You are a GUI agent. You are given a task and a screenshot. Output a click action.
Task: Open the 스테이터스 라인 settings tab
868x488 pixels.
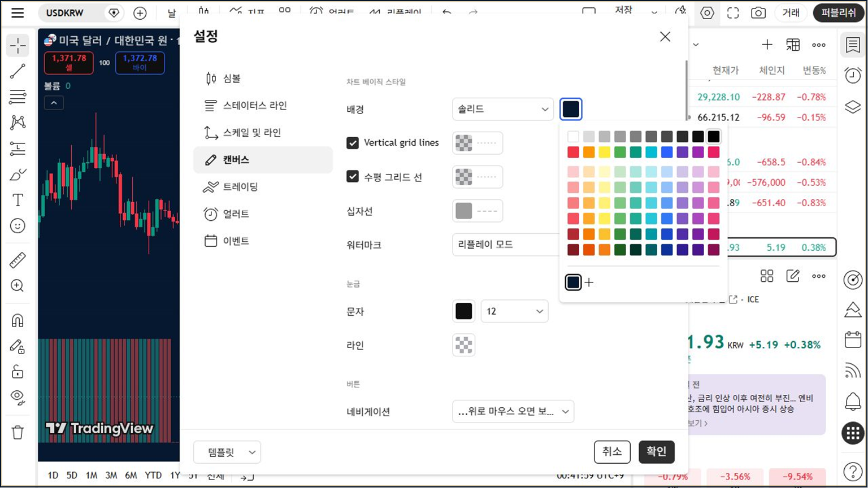tap(263, 106)
